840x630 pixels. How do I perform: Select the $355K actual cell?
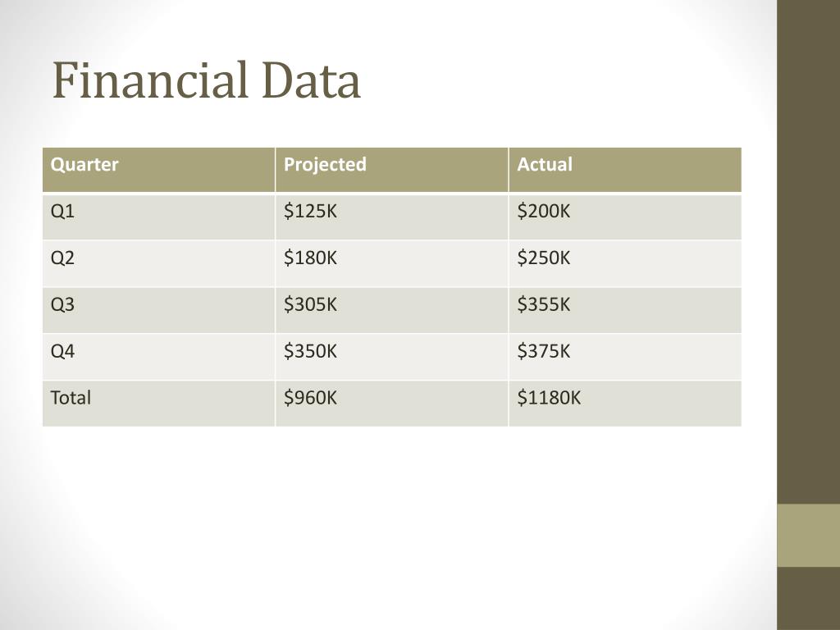pos(625,310)
